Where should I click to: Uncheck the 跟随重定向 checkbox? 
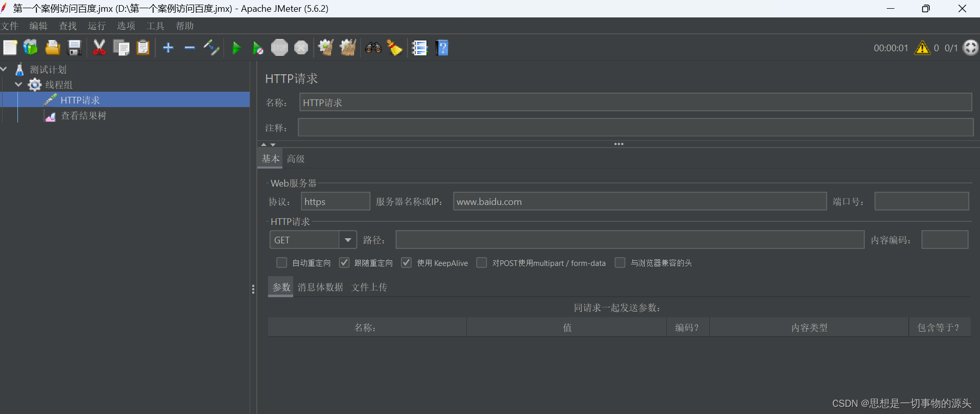tap(344, 263)
